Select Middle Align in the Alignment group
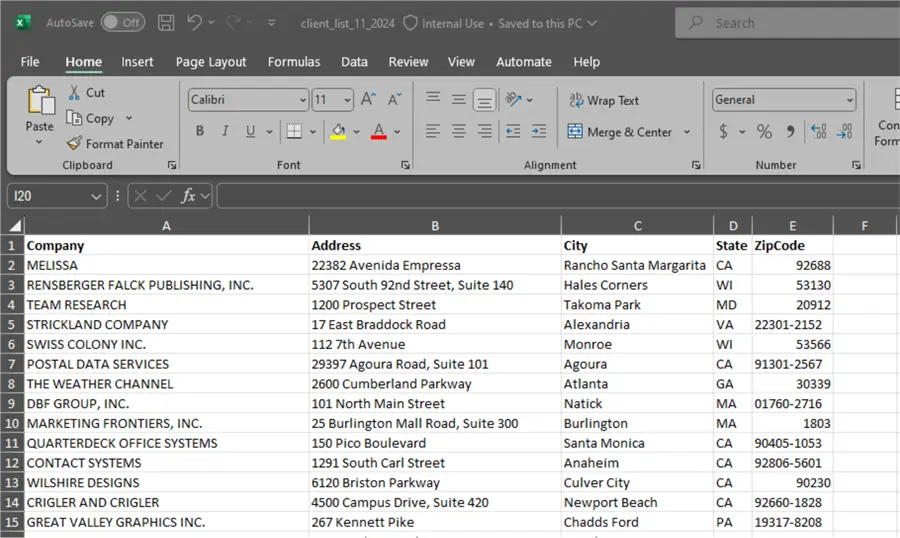Image resolution: width=900 pixels, height=538 pixels. 458,99
